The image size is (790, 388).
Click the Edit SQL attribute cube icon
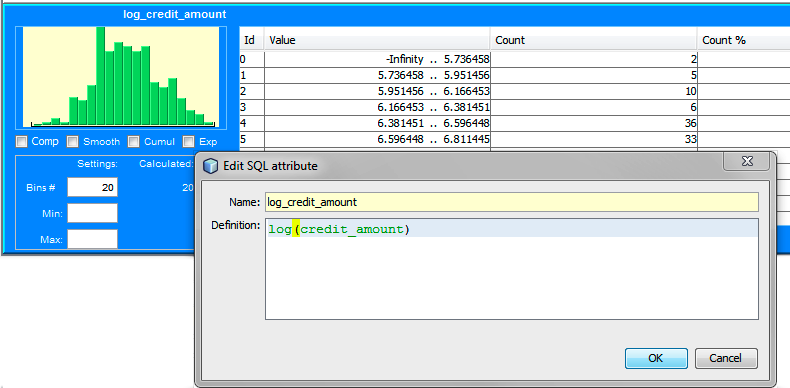point(211,165)
